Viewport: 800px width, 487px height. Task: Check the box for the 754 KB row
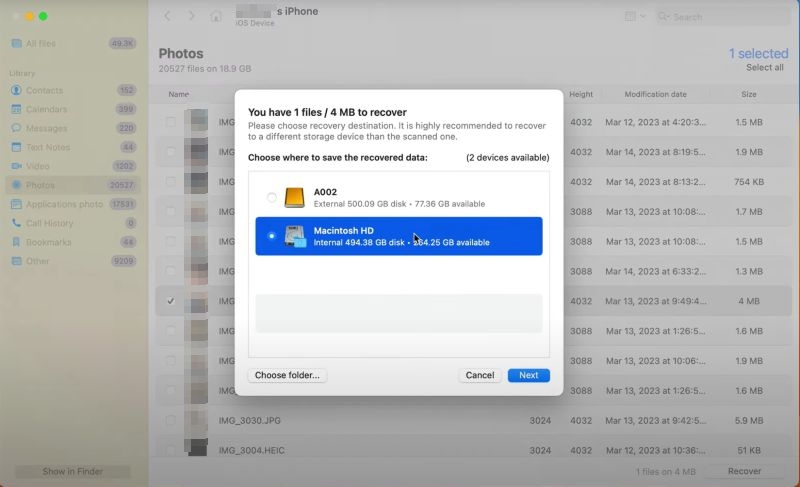170,182
